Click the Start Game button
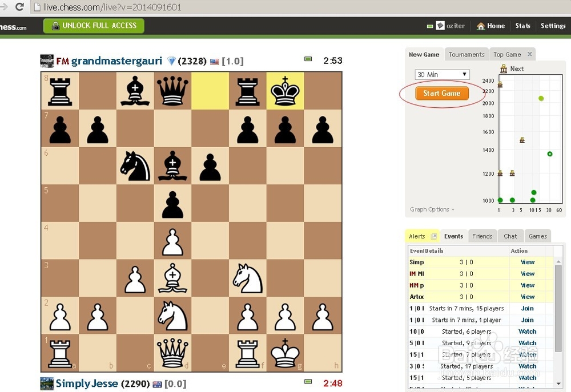This screenshot has width=571, height=392. (442, 94)
